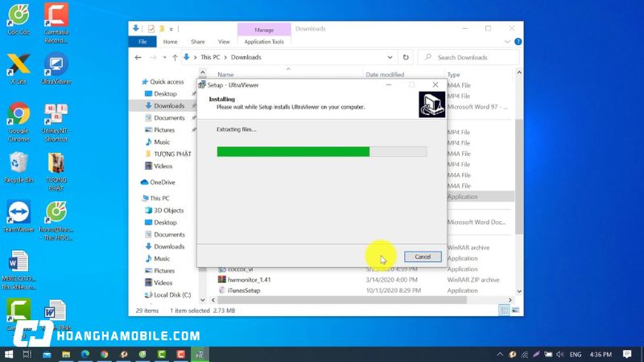
Task: Open the Home ribbon tab
Action: (170, 42)
